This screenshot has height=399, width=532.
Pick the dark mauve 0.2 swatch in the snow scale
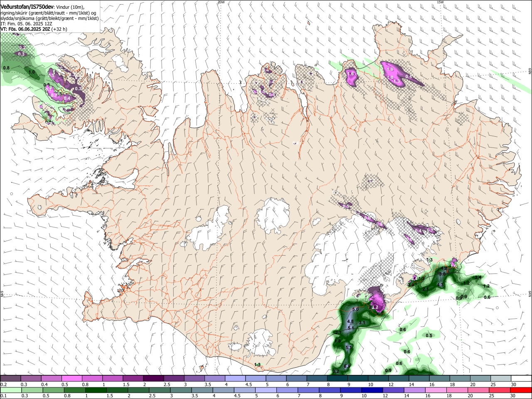pos(10,378)
